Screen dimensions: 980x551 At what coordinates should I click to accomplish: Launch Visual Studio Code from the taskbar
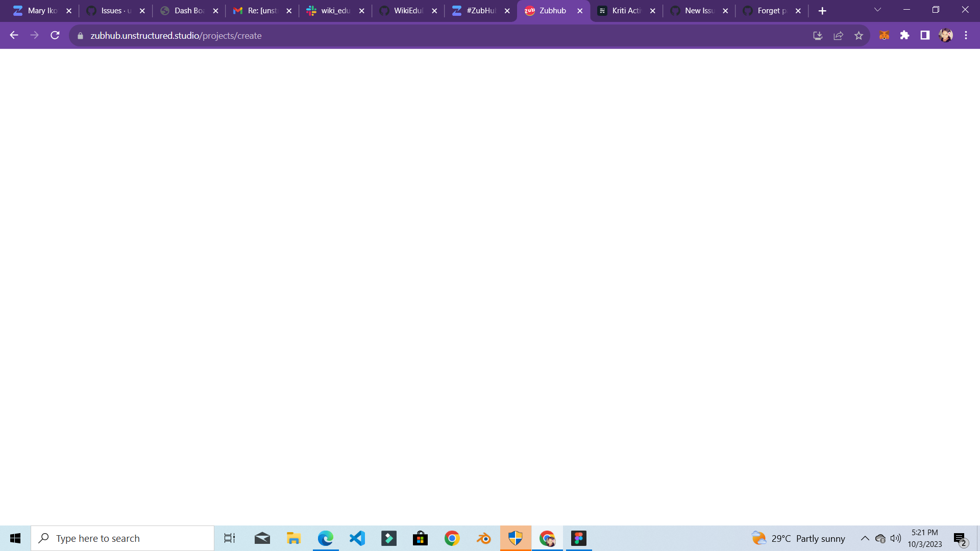pyautogui.click(x=357, y=538)
